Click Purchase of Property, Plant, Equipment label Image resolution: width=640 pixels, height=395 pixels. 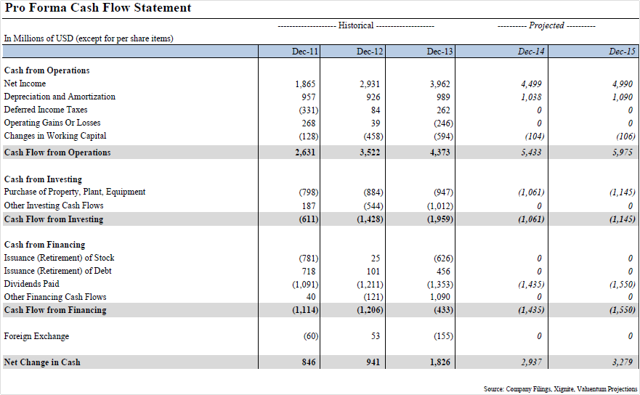tap(75, 192)
